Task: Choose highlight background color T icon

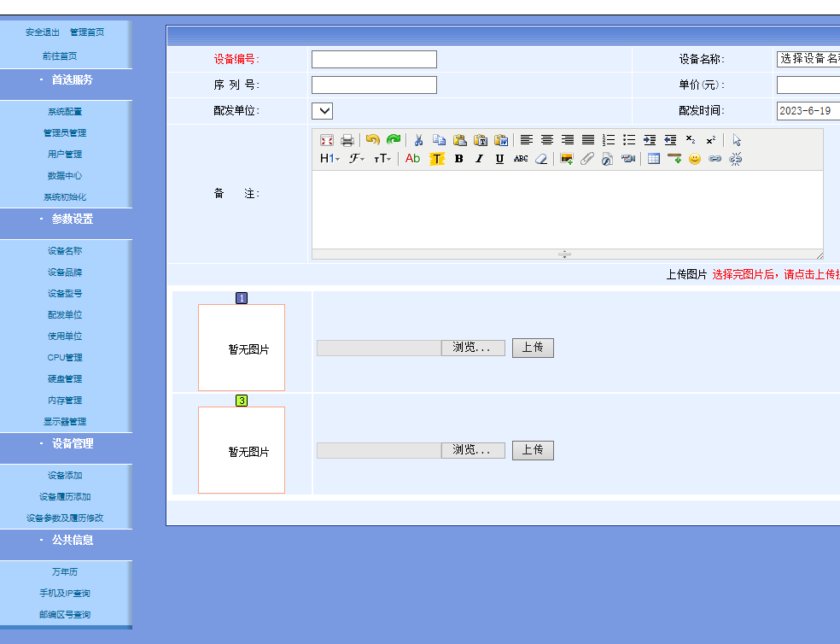Action: point(436,159)
